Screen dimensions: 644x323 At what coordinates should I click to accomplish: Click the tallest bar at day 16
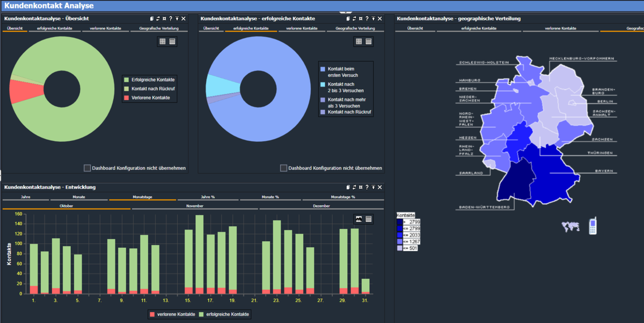tap(199, 254)
